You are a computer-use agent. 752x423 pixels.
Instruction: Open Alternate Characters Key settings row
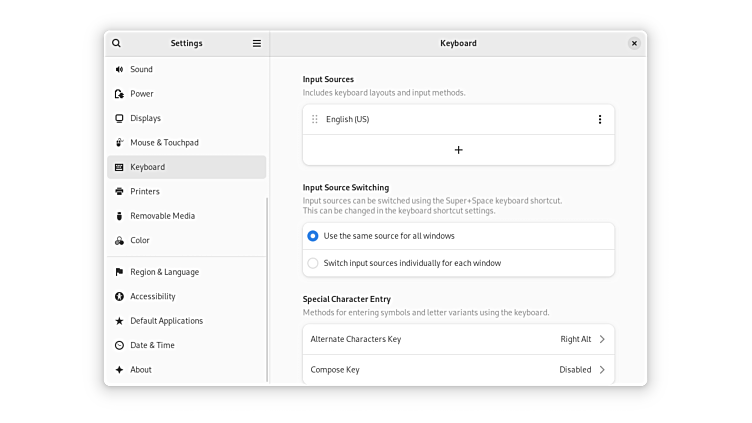click(458, 339)
